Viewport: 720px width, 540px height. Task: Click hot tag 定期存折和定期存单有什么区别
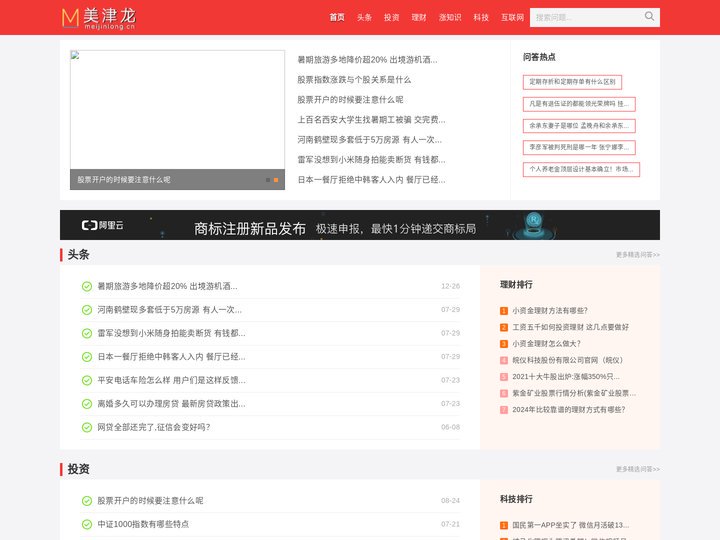(x=572, y=82)
